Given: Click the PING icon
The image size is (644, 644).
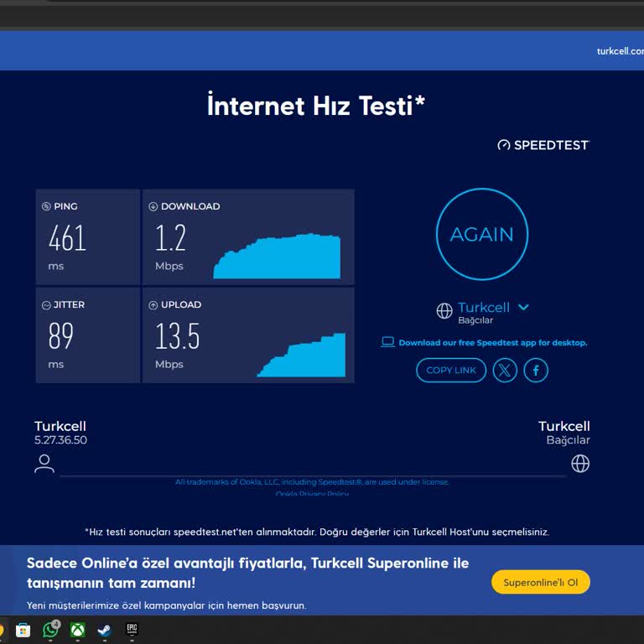Looking at the screenshot, I should (46, 206).
